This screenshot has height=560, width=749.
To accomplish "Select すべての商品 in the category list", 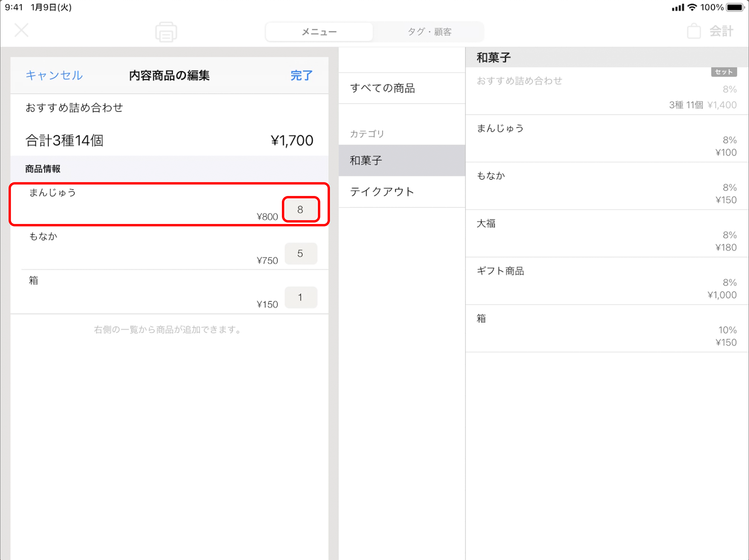I will 402,88.
